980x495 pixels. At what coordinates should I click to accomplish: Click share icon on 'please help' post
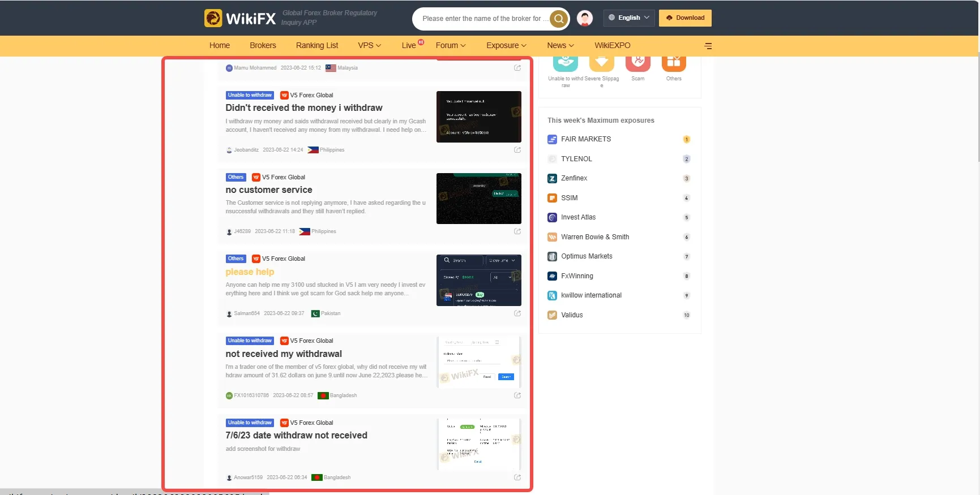coord(517,313)
